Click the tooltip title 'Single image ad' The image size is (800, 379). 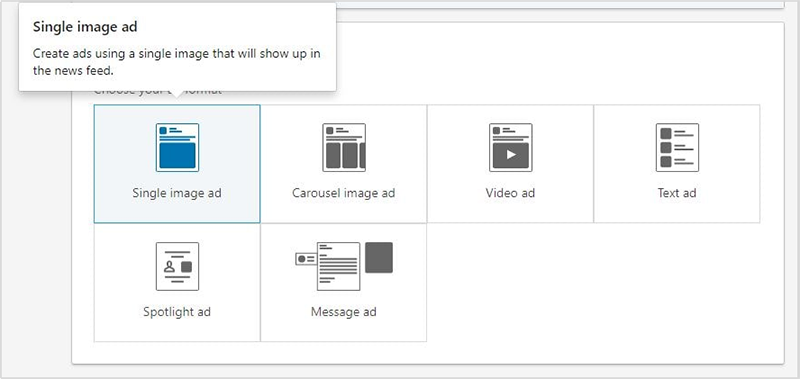coord(85,27)
